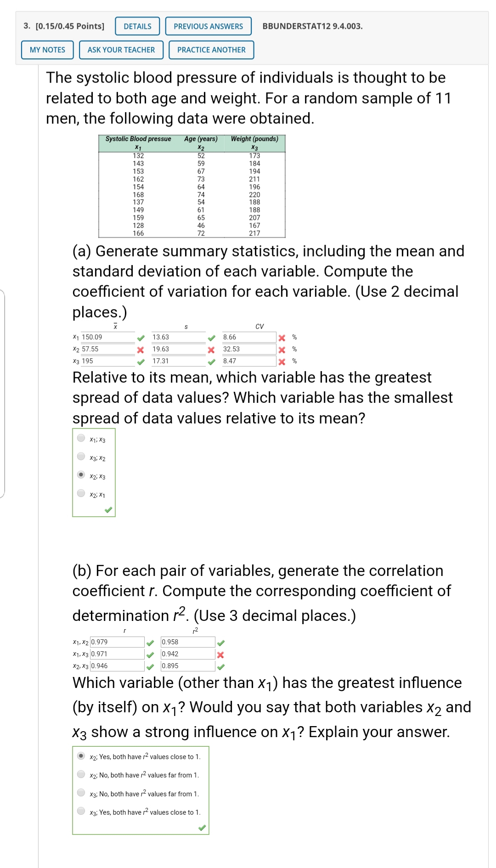Screen dimensions: 496x868
Task: Open ASK YOUR TEACHER
Action: click(121, 50)
